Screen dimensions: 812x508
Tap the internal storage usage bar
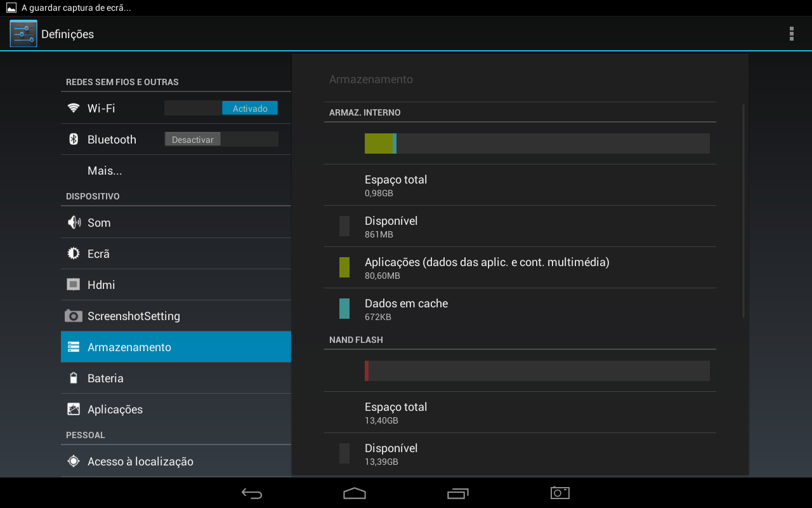coord(537,144)
